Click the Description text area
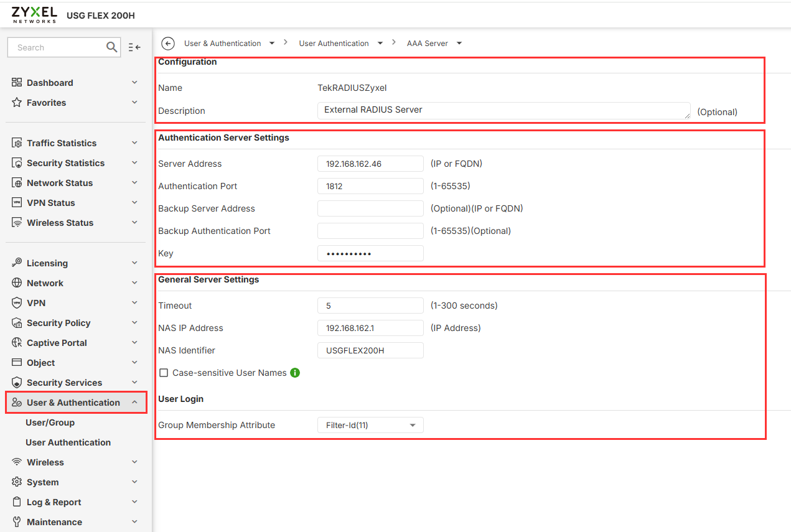Image resolution: width=791 pixels, height=532 pixels. click(x=504, y=111)
